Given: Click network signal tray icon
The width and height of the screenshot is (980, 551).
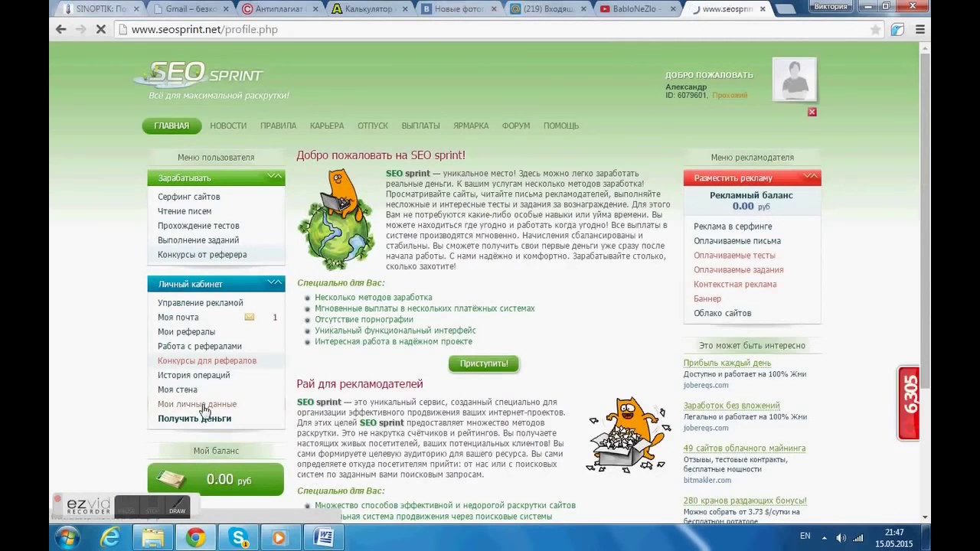Looking at the screenshot, I should click(858, 537).
